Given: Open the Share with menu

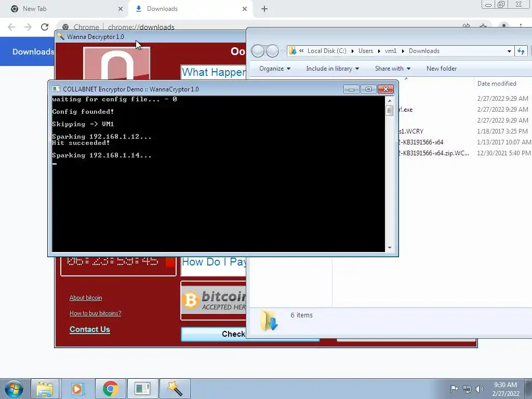Looking at the screenshot, I should pyautogui.click(x=393, y=69).
